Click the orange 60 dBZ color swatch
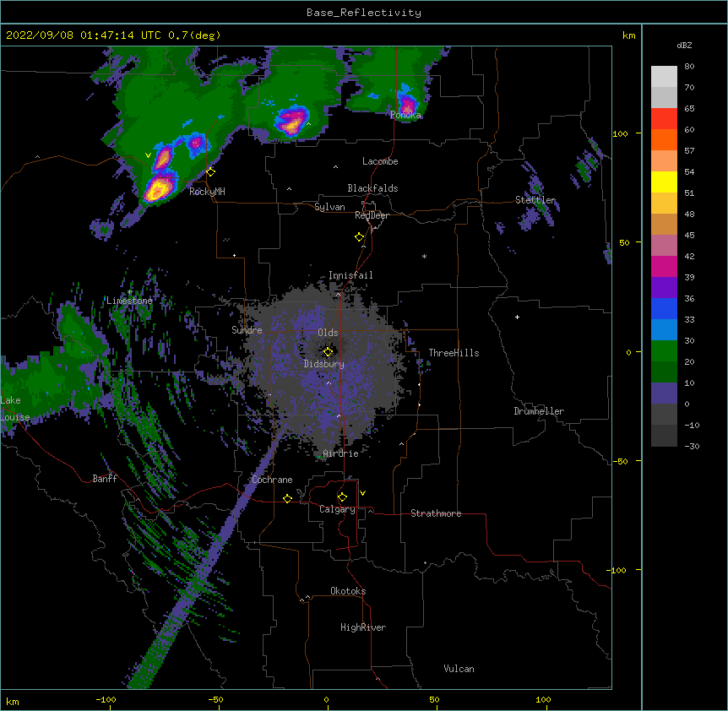Image resolution: width=728 pixels, height=711 pixels. click(664, 139)
